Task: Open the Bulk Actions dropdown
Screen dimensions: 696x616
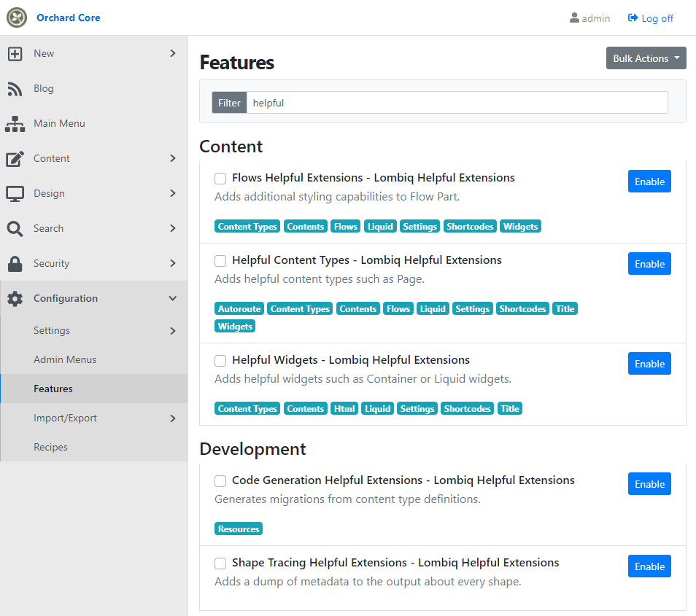Action: pos(646,58)
